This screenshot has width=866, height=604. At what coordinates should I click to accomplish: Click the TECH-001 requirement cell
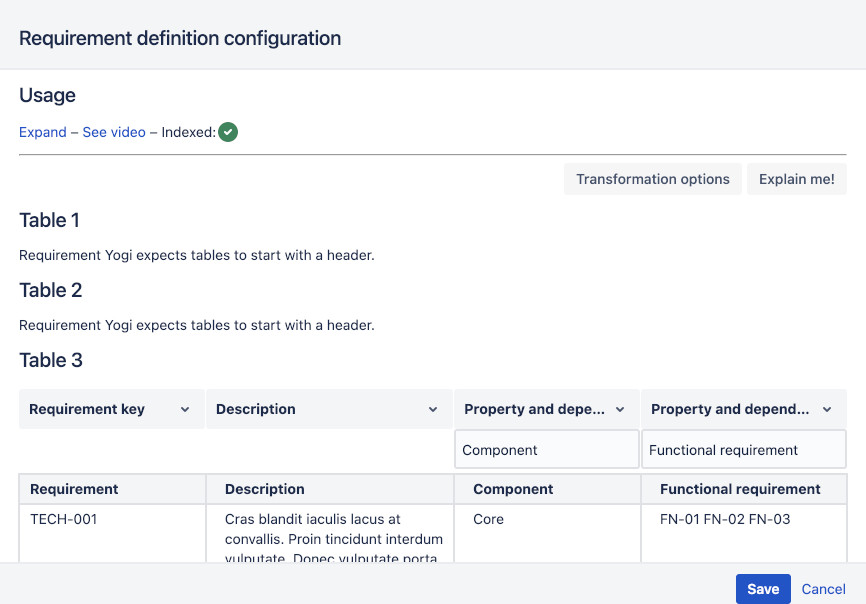click(64, 519)
